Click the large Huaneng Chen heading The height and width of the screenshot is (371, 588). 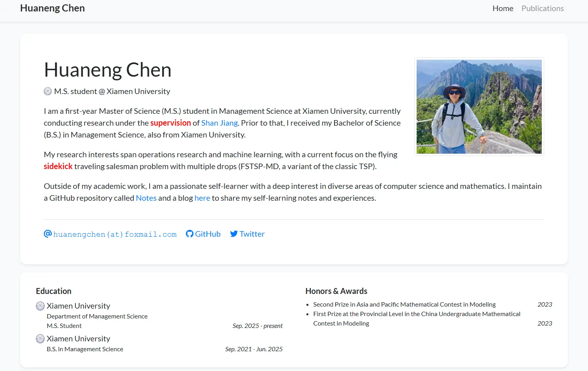(107, 70)
